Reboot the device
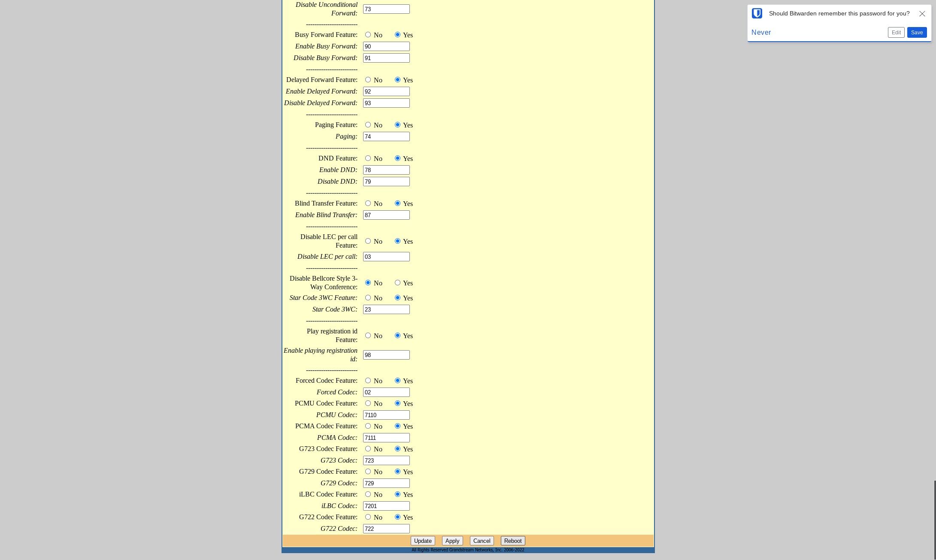This screenshot has height=560, width=936. pyautogui.click(x=513, y=541)
